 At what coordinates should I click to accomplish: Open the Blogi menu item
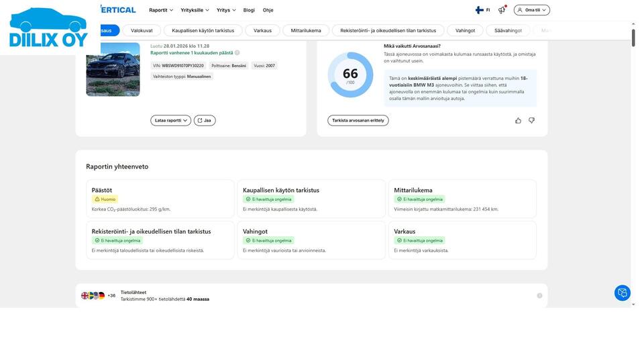click(249, 10)
